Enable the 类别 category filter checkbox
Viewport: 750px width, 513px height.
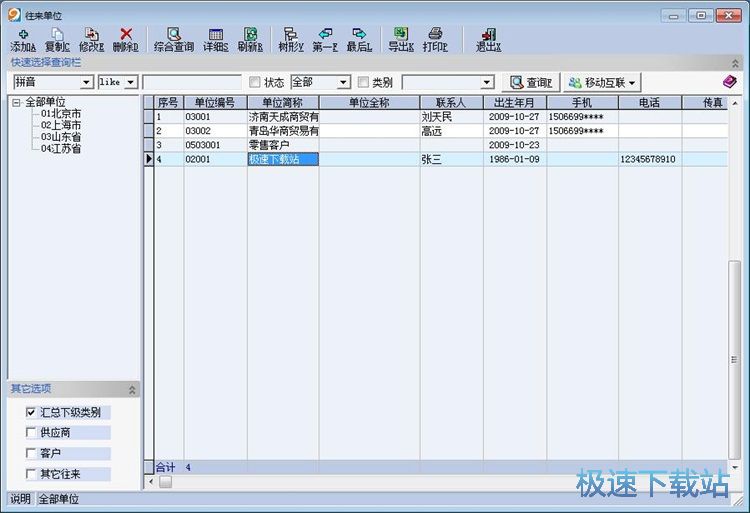(364, 82)
